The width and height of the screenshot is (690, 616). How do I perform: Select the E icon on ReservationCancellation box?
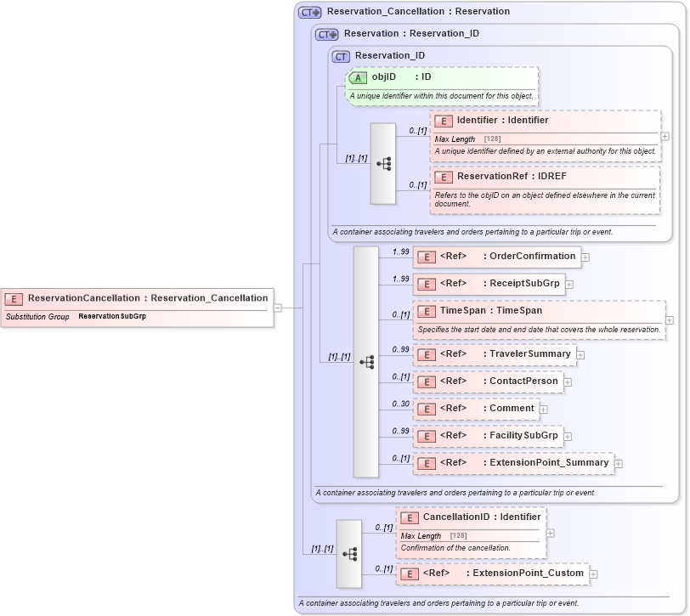13,298
